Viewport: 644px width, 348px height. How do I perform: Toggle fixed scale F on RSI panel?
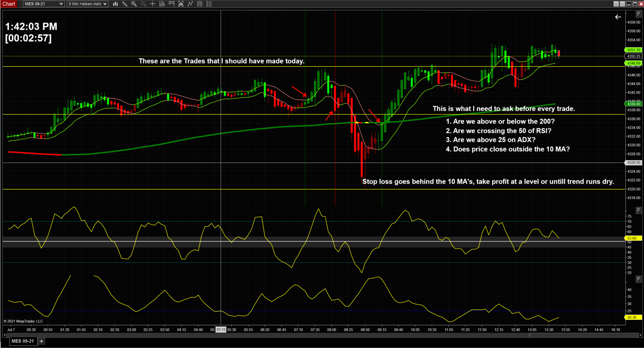point(639,210)
